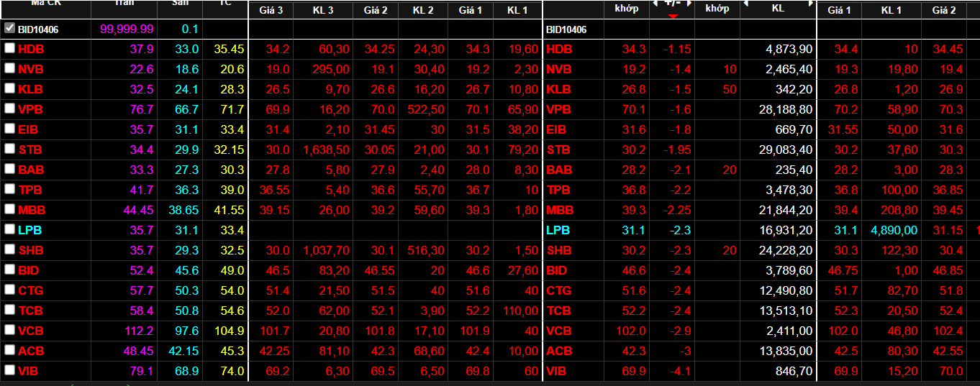
Task: Sort by the Giá 3 column header
Action: point(271,10)
